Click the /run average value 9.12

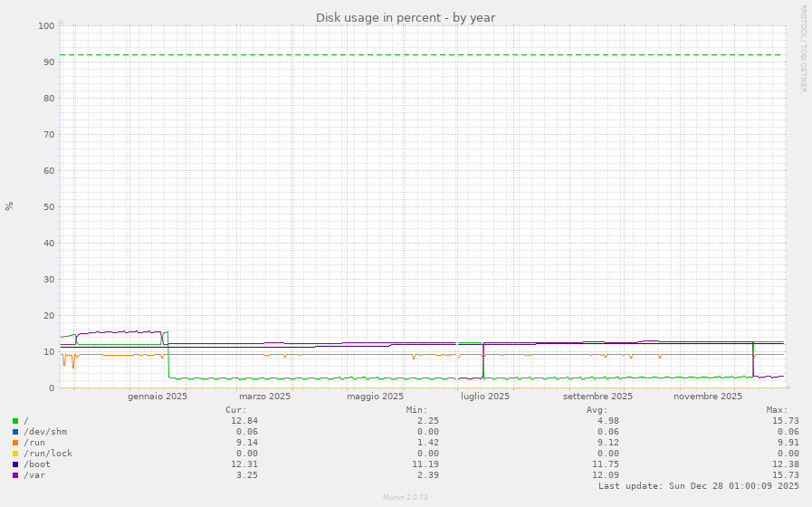(x=608, y=442)
